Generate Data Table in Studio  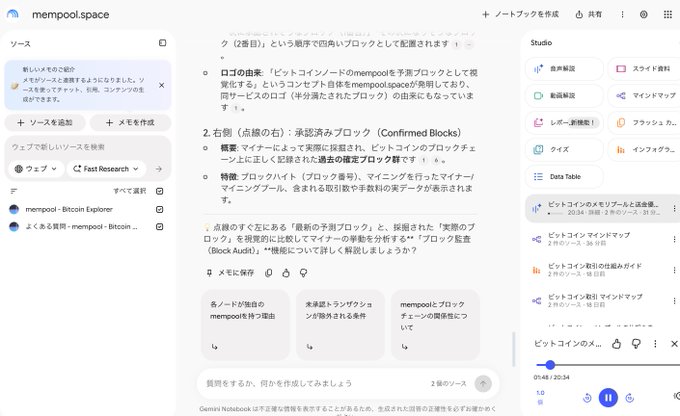[564, 177]
